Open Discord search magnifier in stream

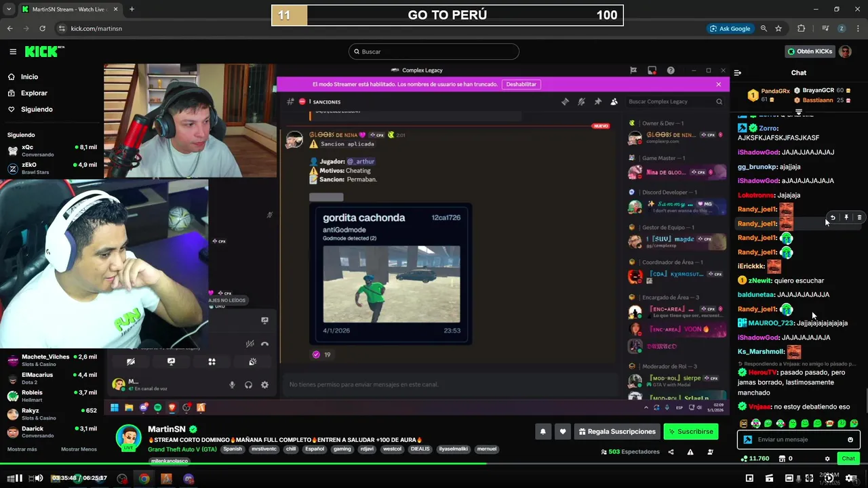pos(719,102)
